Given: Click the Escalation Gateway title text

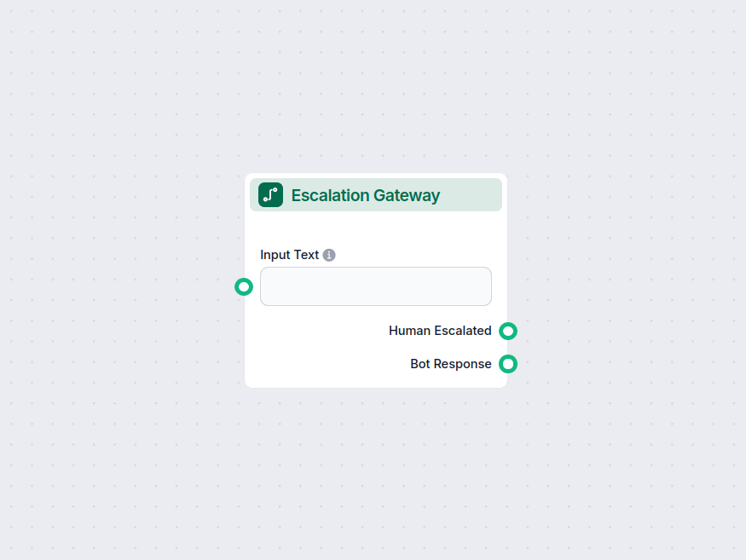Looking at the screenshot, I should click(365, 195).
